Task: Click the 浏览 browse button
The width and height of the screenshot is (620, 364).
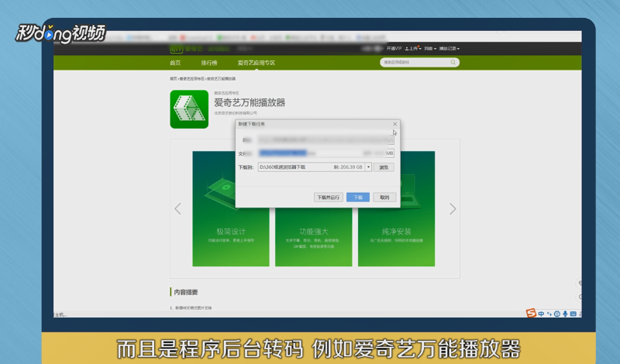Action: [384, 167]
